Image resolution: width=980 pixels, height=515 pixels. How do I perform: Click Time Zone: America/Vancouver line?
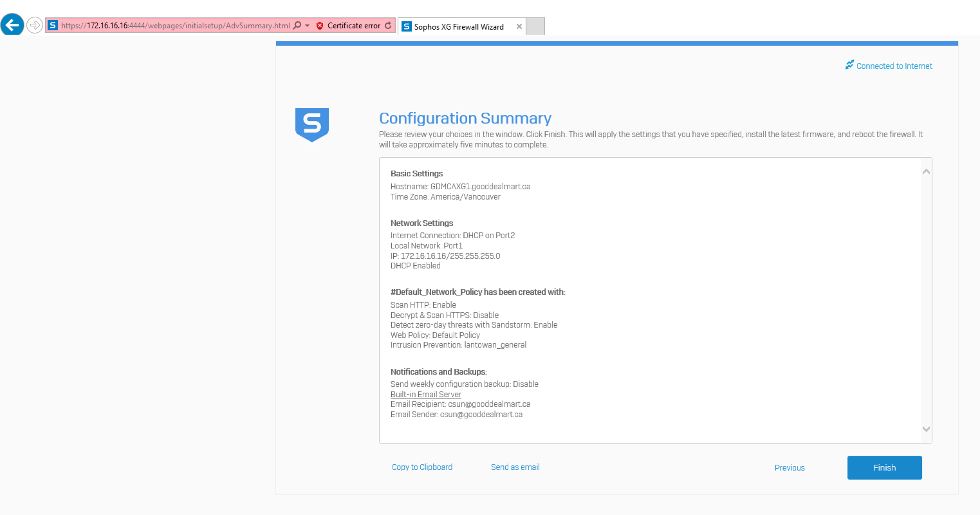tap(445, 197)
